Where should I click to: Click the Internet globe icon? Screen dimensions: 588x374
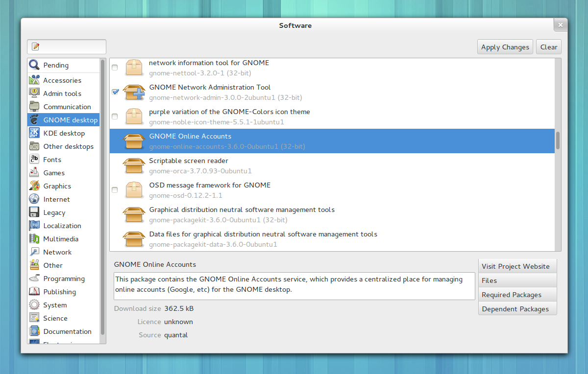34,199
